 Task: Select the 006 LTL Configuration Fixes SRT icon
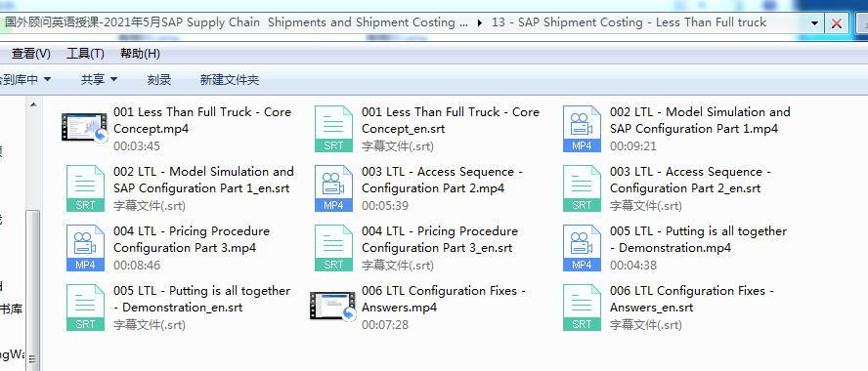582,308
